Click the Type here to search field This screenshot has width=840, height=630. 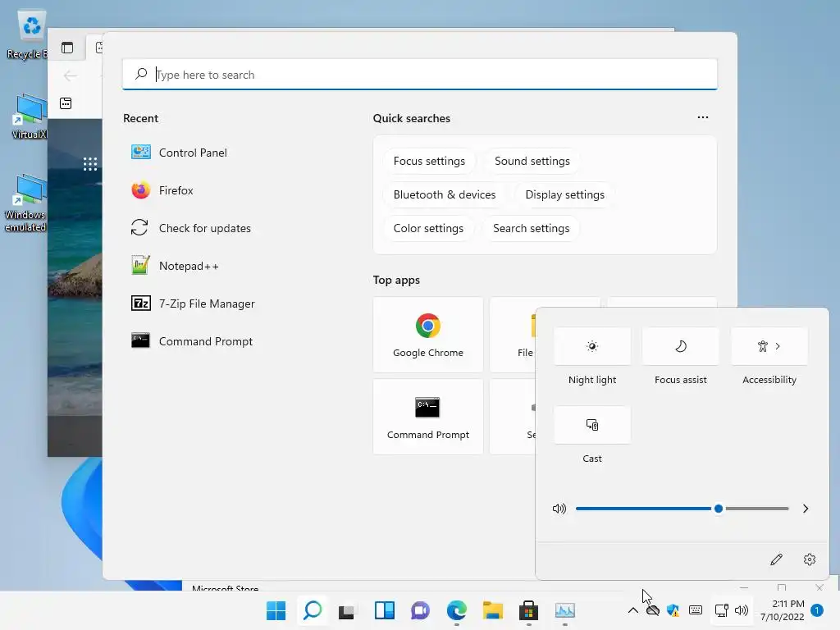(420, 75)
